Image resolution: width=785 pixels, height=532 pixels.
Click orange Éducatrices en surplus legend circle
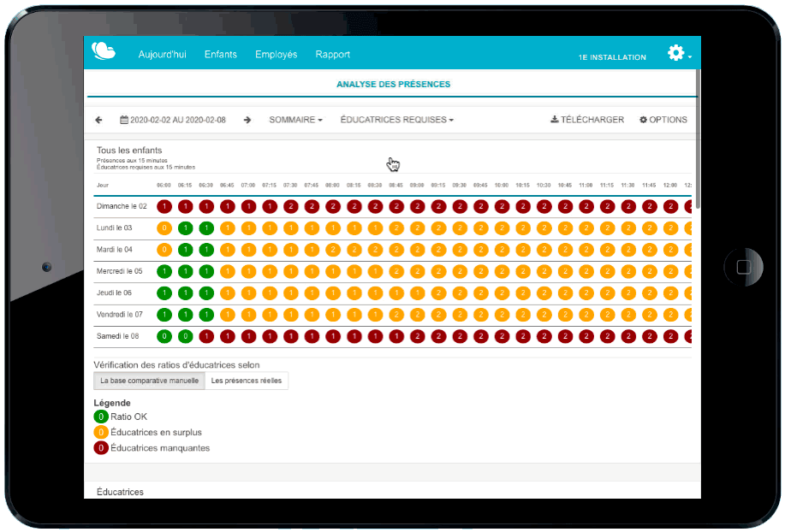[x=101, y=433]
